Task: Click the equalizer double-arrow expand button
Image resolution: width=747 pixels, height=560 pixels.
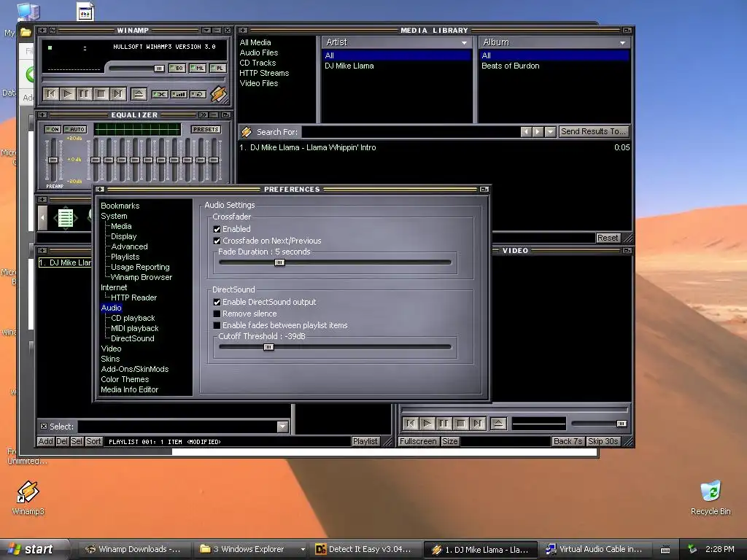Action: pos(204,114)
